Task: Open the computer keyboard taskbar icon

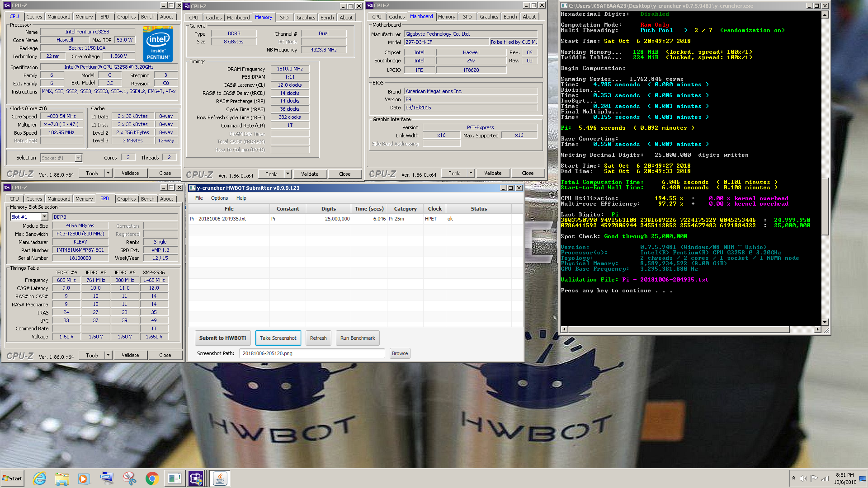Action: coord(107,479)
